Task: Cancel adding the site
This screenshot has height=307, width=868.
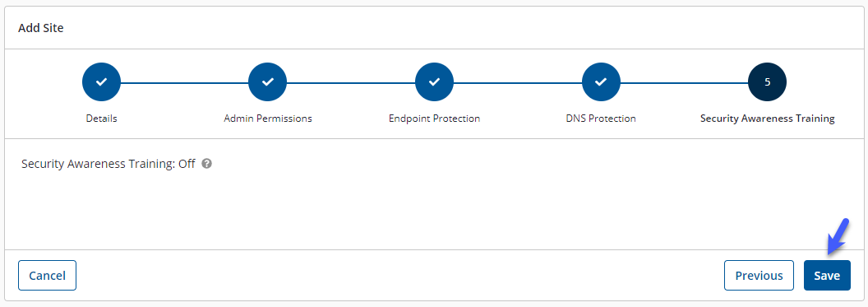Action: pos(47,276)
